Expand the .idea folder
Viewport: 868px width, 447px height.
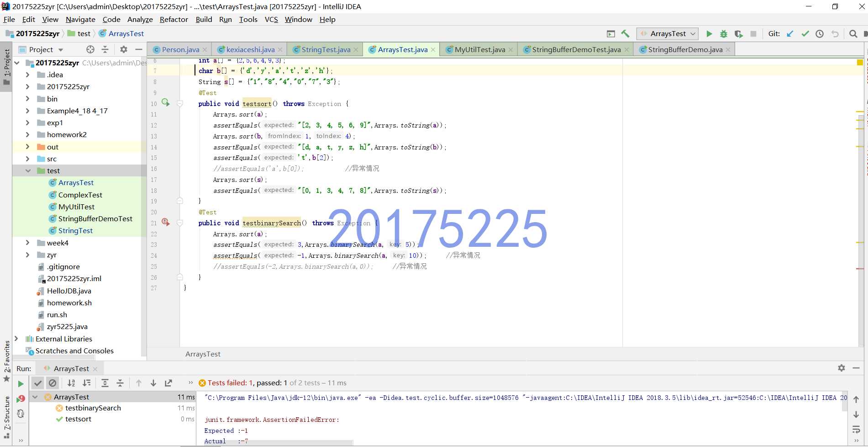(28, 75)
